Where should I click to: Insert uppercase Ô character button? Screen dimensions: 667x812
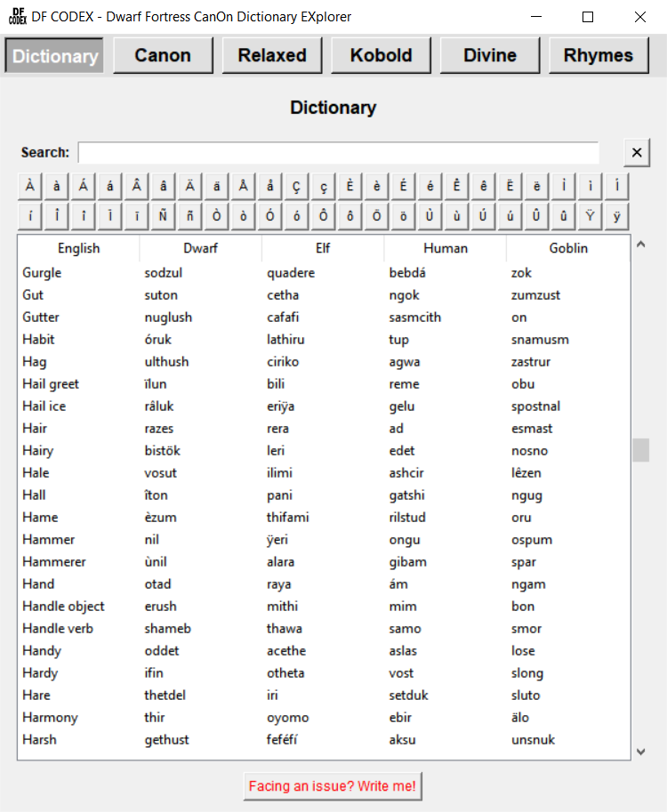(x=323, y=216)
